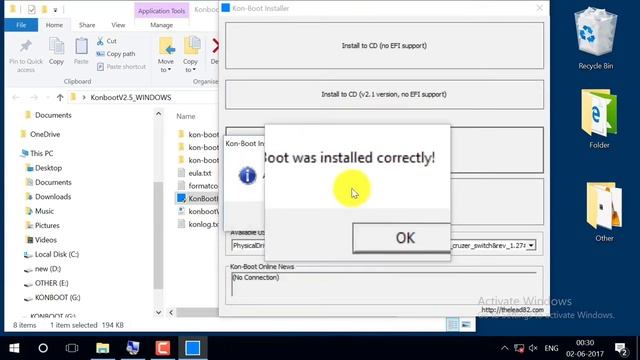Click Paste shortcut in the ribbon
The height and width of the screenshot is (360, 640).
pyautogui.click(x=121, y=67)
